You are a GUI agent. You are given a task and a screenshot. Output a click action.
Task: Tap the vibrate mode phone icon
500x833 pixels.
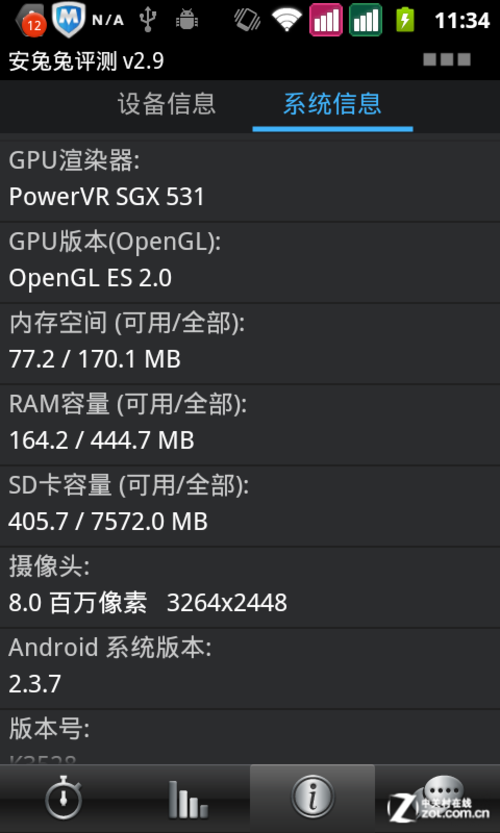point(247,20)
